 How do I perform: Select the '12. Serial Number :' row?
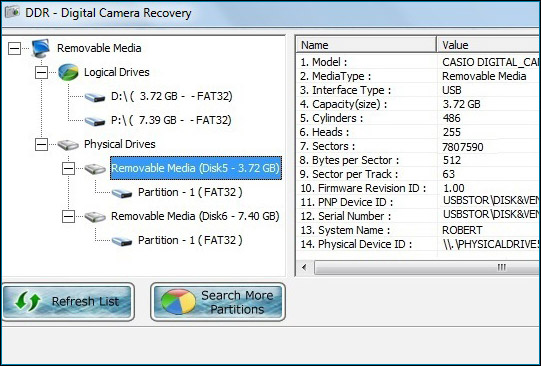(419, 216)
